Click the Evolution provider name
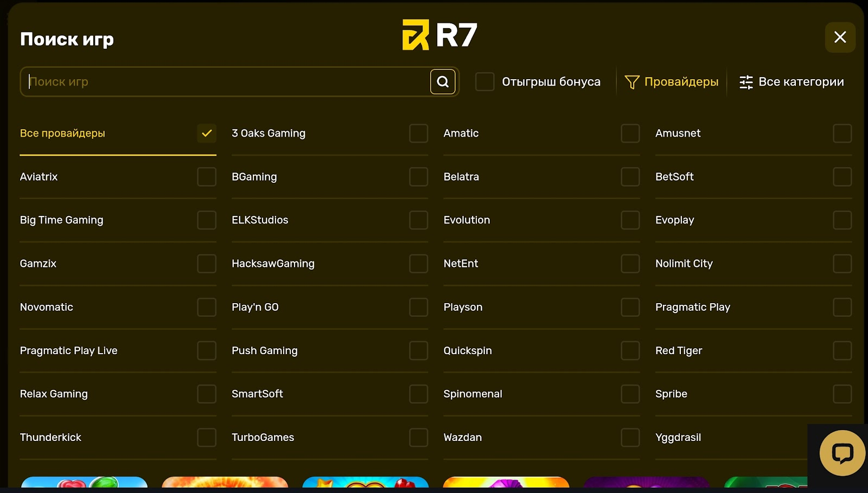The image size is (868, 493). [467, 220]
